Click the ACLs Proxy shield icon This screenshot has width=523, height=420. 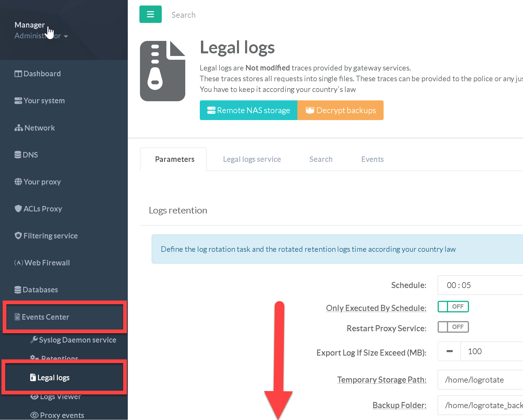point(18,209)
